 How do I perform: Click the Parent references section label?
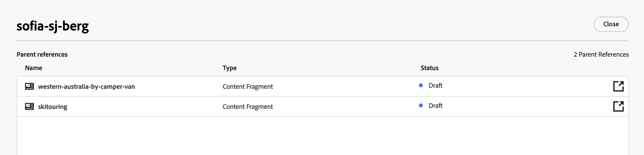tap(42, 54)
